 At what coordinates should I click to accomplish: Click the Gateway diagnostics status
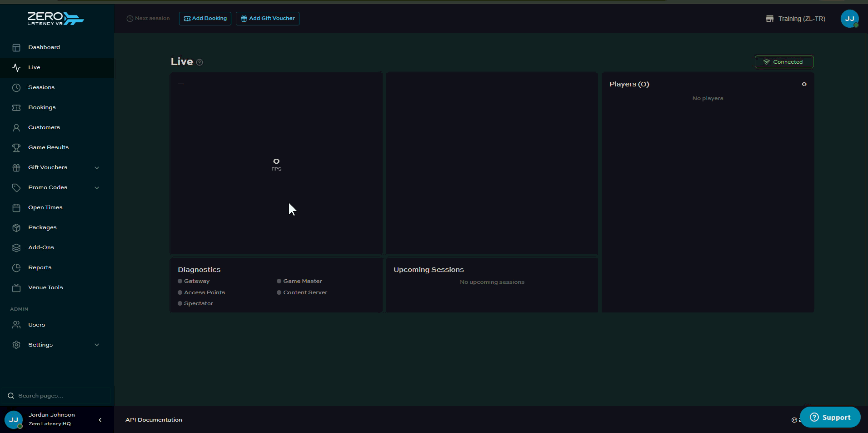pyautogui.click(x=194, y=281)
